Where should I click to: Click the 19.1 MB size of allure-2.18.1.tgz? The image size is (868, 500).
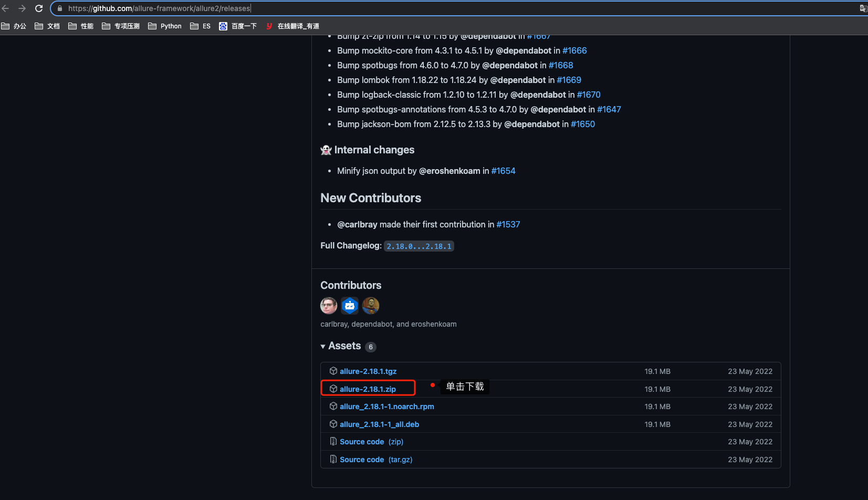[657, 371]
